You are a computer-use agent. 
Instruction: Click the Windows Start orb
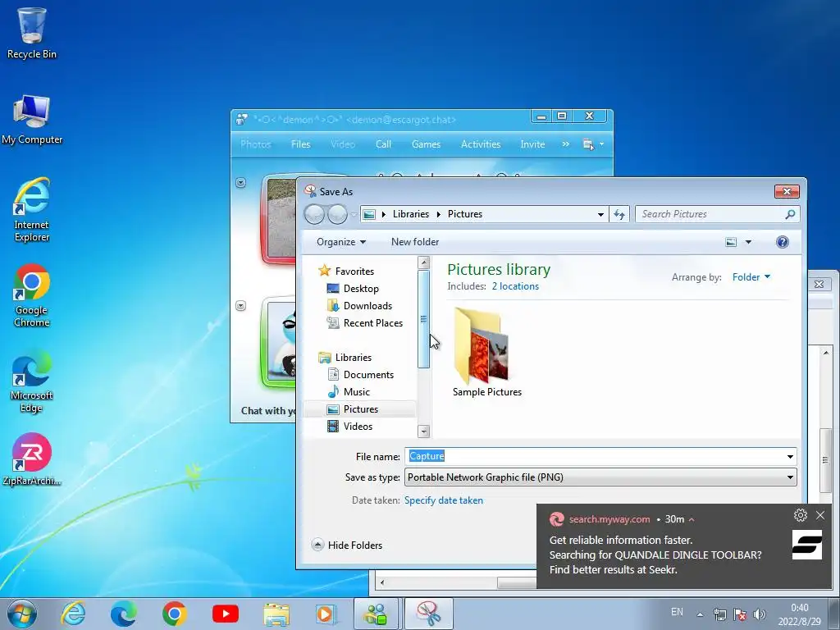coord(22,614)
